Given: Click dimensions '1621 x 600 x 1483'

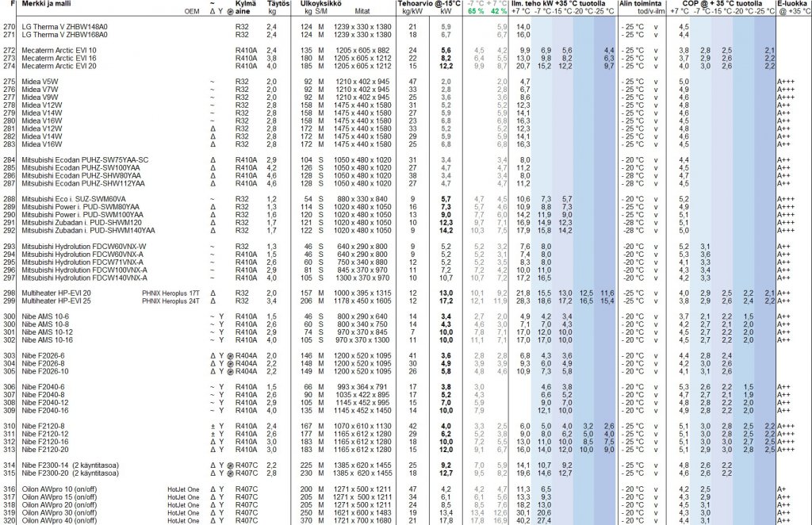Looking at the screenshot, I should tap(362, 512).
